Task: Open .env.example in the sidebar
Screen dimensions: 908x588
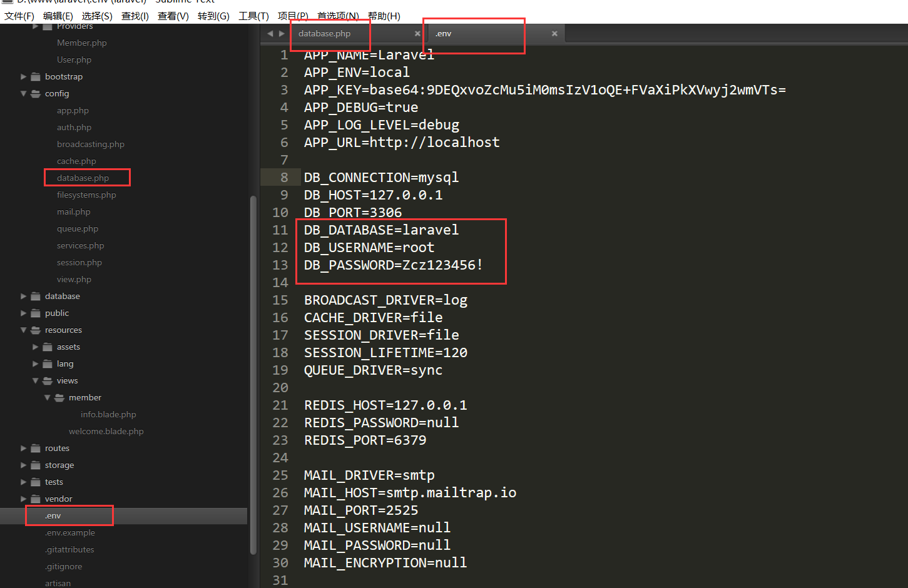Action: point(70,533)
